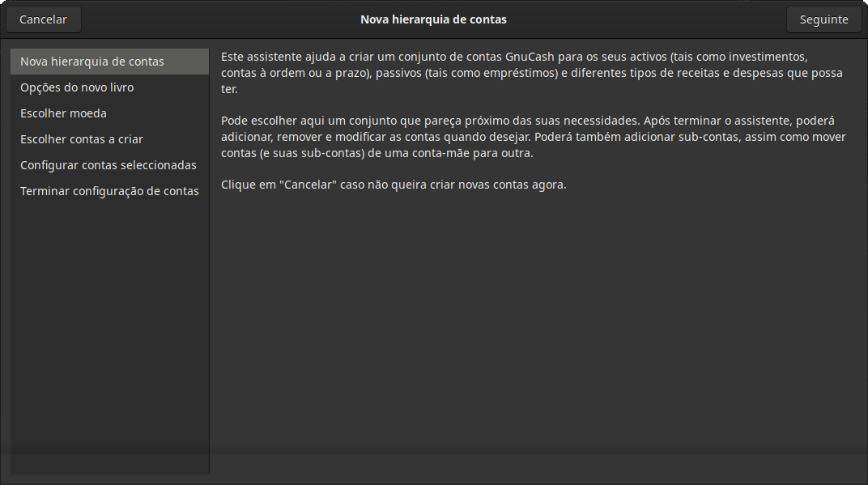Open "Terminar configuração de contas" step

point(109,190)
